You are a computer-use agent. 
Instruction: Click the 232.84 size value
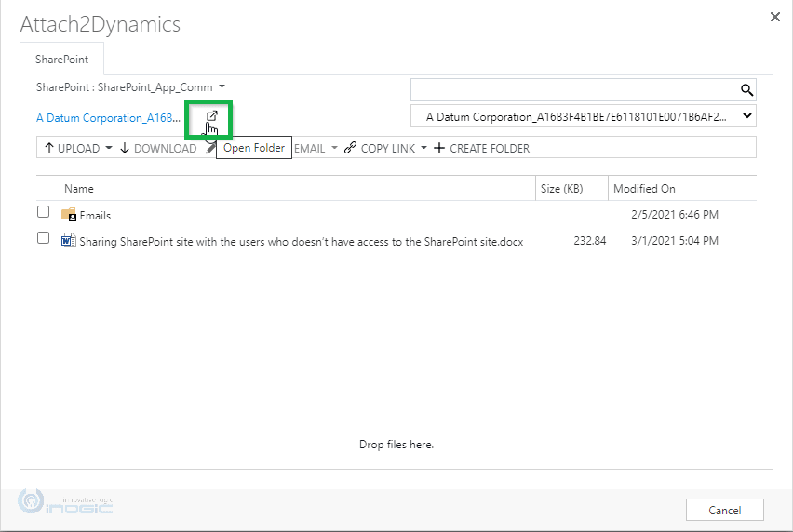coord(590,241)
